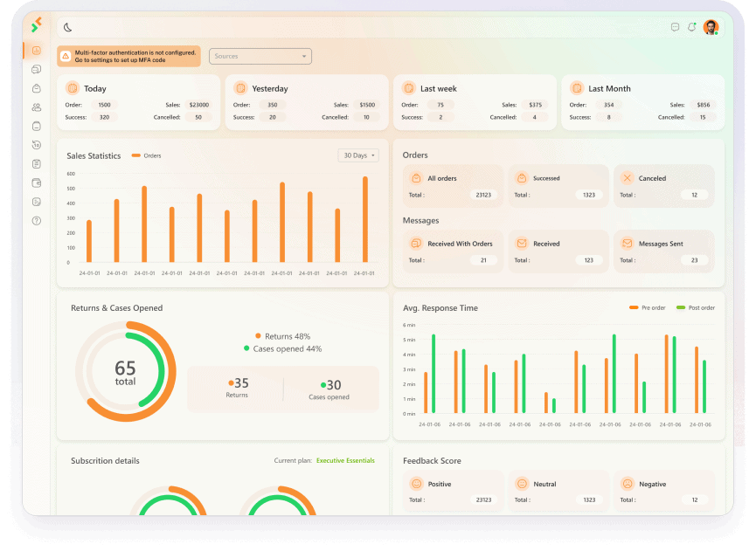Open the notifications bell icon
The height and width of the screenshot is (551, 756).
[x=692, y=27]
